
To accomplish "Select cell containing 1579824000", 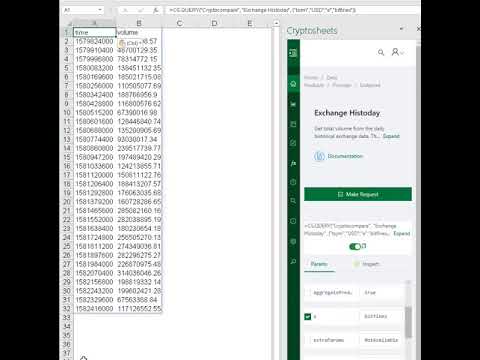I will [94, 41].
